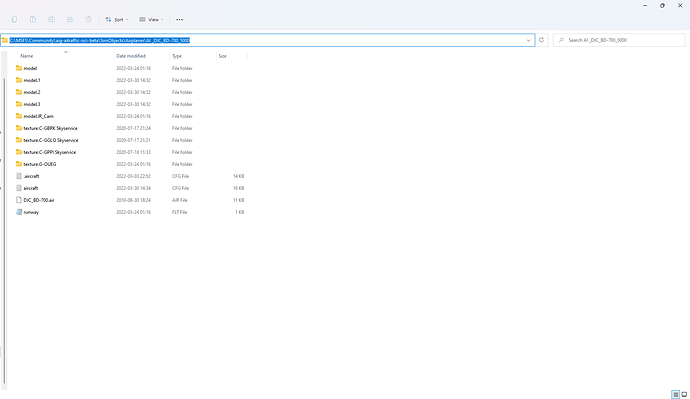Select the texture.C-GBRK Skyservice folder icon
This screenshot has height=399, width=690.
tap(19, 128)
